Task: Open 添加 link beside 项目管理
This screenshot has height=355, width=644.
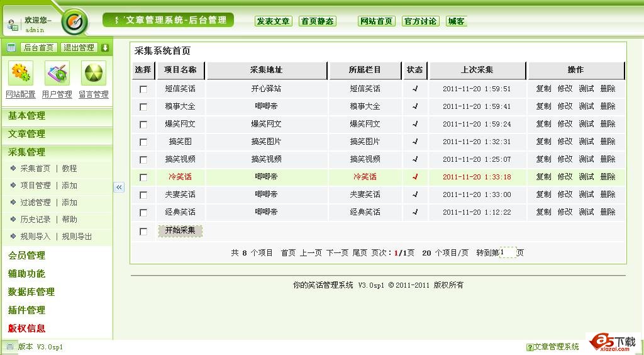Action: (69, 186)
